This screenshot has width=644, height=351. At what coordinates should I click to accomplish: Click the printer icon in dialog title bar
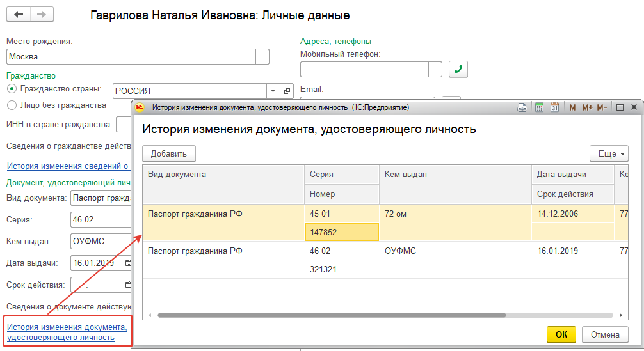522,107
